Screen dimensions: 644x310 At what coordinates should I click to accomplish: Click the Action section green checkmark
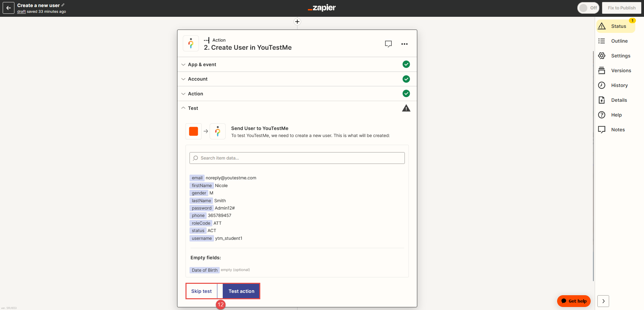[406, 93]
